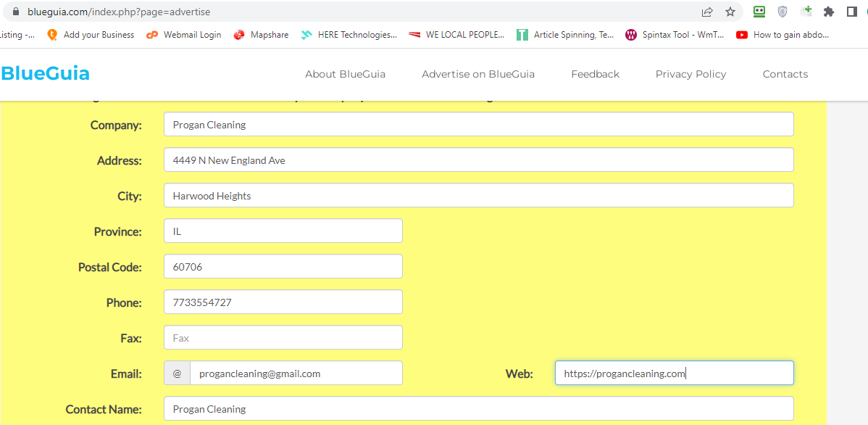Open the grey shield extension icon
The width and height of the screenshot is (868, 425).
(783, 11)
